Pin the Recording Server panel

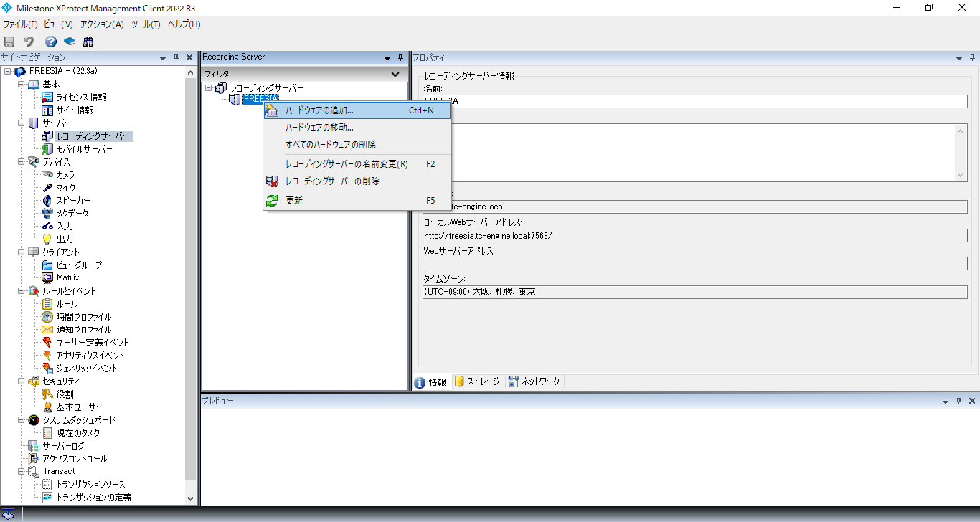[x=400, y=57]
